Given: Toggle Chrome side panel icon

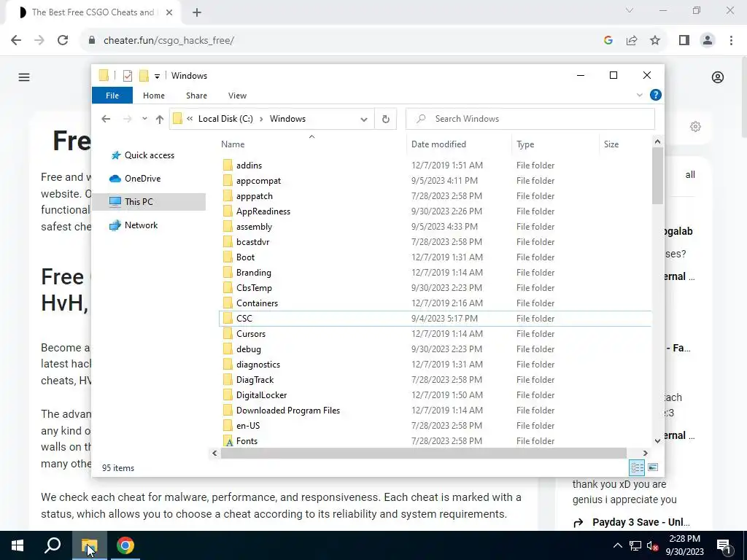Looking at the screenshot, I should point(684,41).
